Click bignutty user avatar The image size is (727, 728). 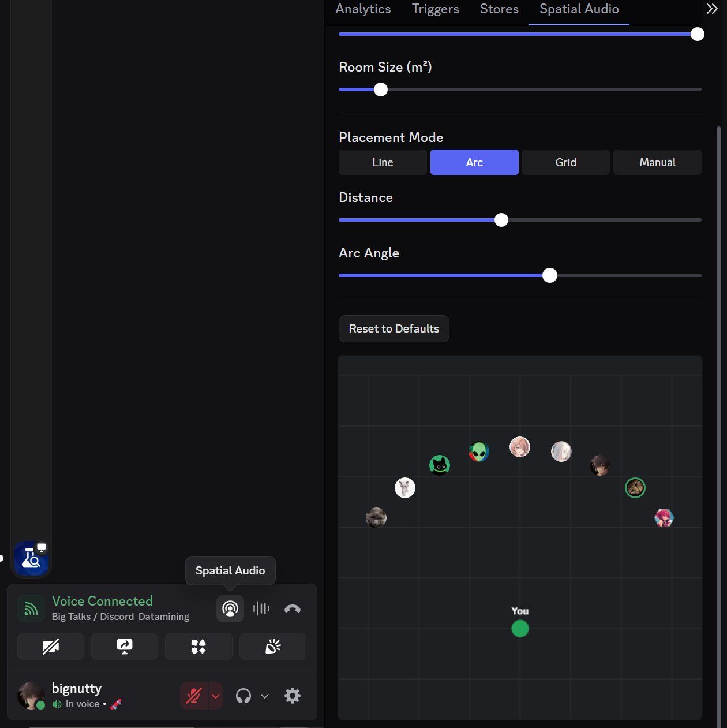pos(31,696)
